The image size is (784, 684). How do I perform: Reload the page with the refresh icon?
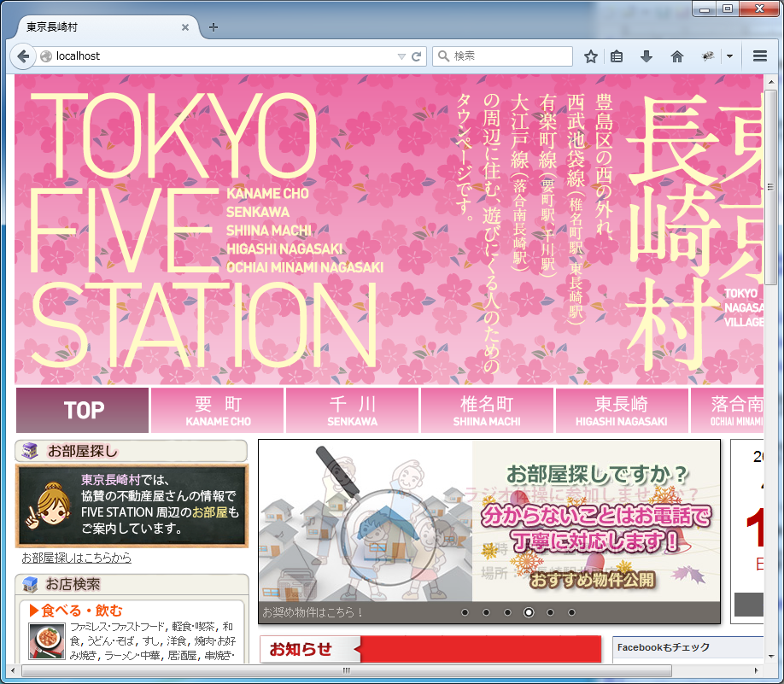tap(417, 56)
